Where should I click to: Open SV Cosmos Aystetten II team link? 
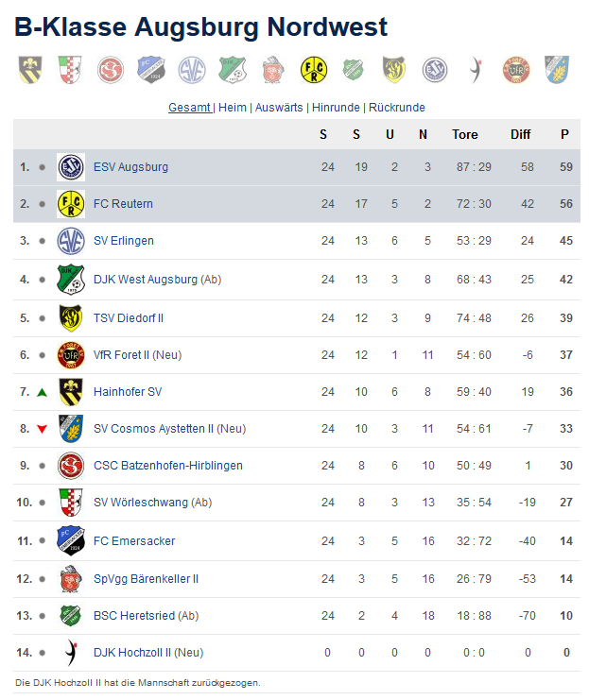170,429
